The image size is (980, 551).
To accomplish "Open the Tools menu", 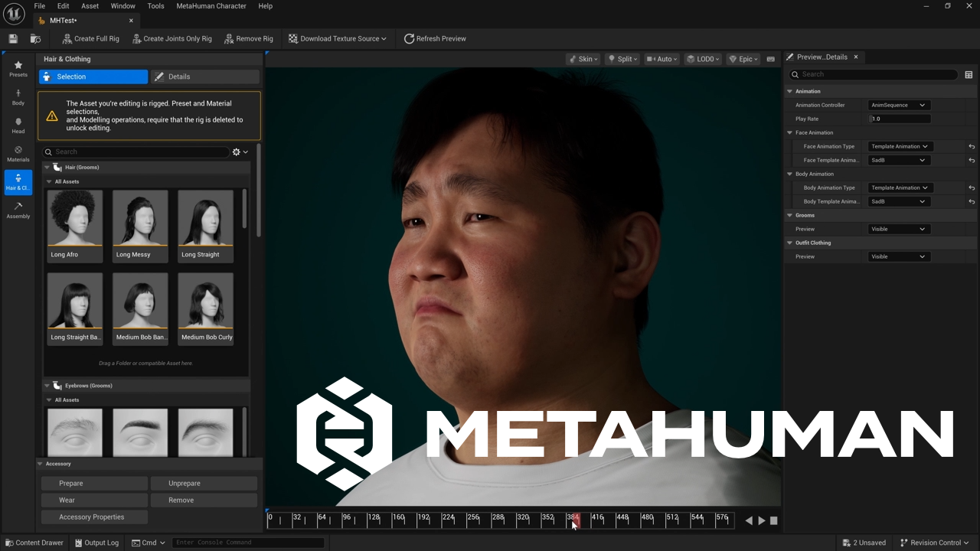I will (x=155, y=6).
